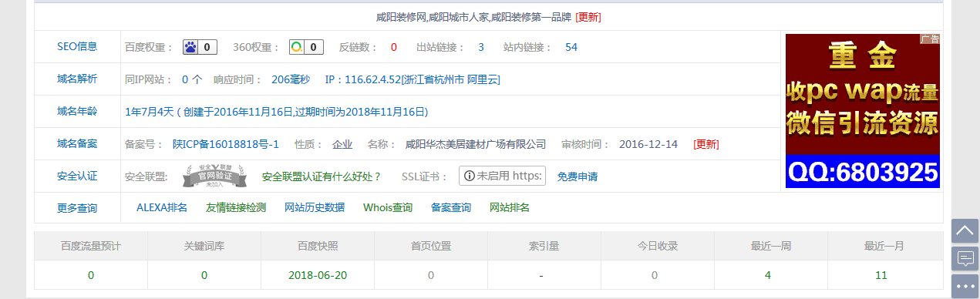Open the ALEXA排名 query link
Viewport: 980px width, 299px height.
tap(162, 208)
